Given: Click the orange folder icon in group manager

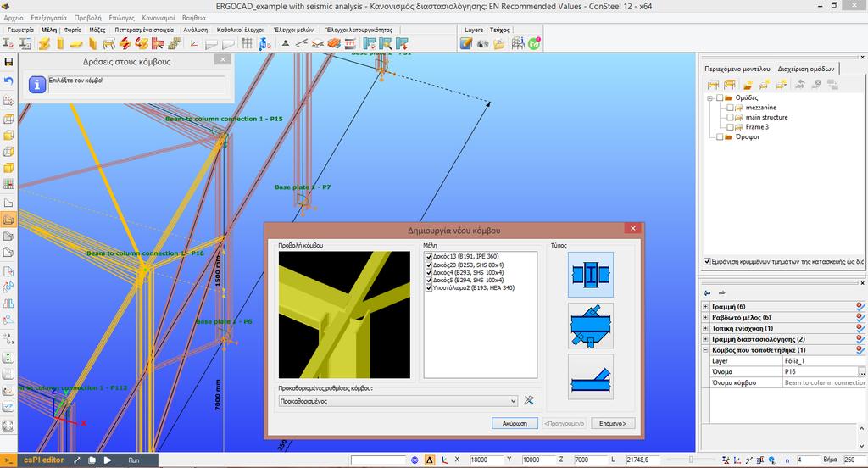Looking at the screenshot, I should [748, 84].
